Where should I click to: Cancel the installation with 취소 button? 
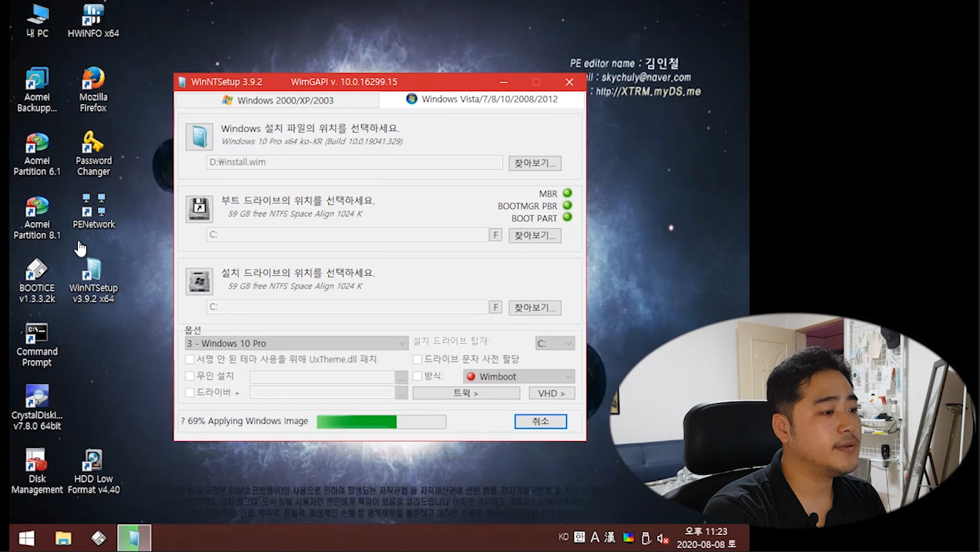(541, 422)
